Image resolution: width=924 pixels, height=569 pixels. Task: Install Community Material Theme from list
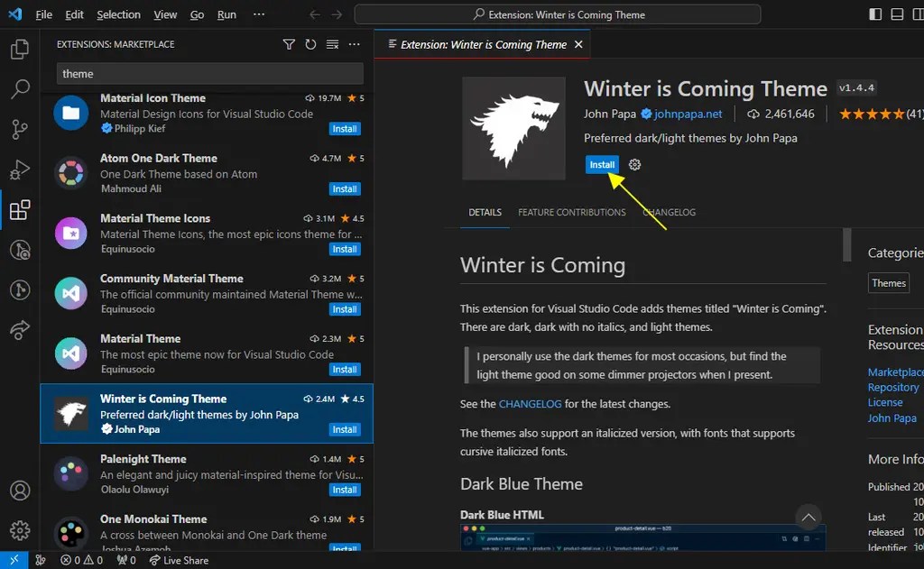point(345,309)
